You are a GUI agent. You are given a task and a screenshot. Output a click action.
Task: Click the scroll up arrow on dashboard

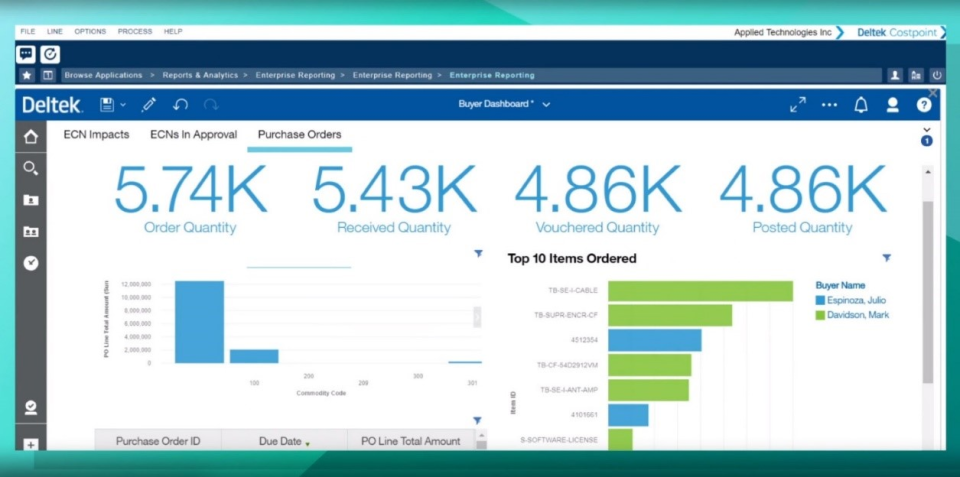(928, 172)
